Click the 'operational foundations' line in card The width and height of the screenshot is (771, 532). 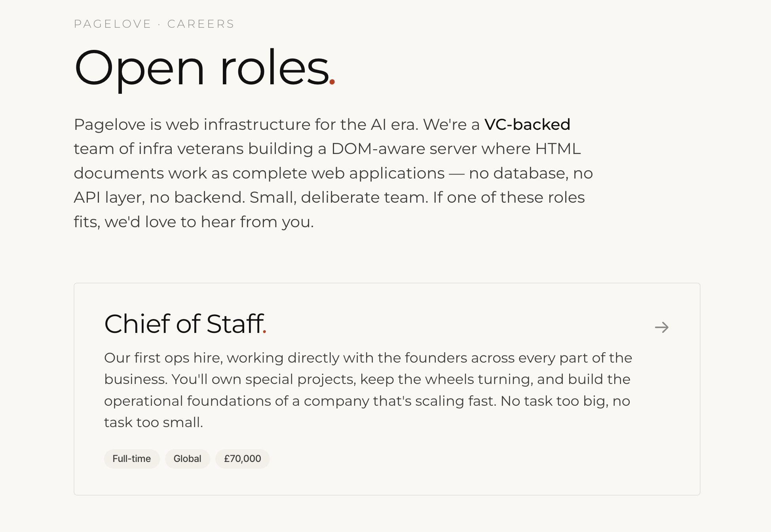pyautogui.click(x=367, y=401)
